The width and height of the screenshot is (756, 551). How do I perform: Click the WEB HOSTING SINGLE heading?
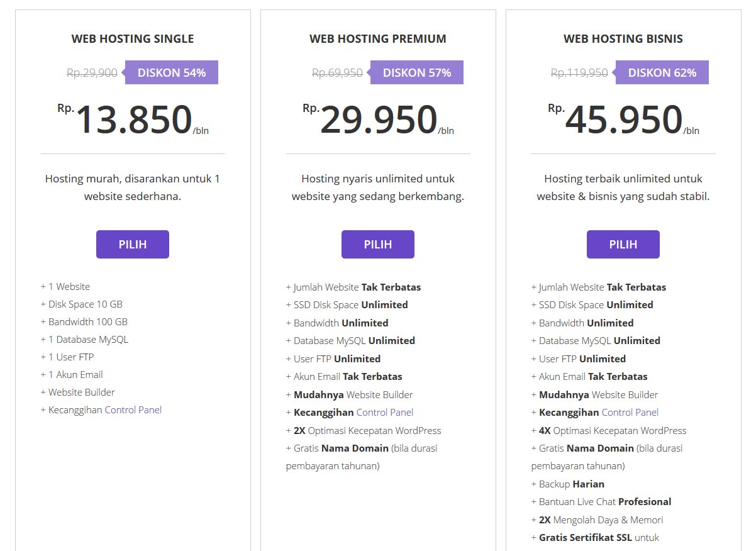(133, 38)
